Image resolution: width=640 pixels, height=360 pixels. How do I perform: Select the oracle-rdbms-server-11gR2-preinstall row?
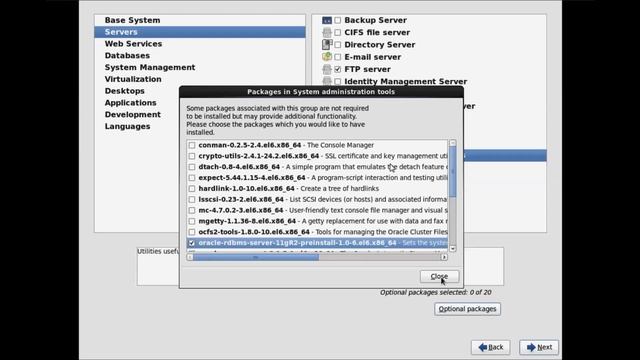(317, 243)
